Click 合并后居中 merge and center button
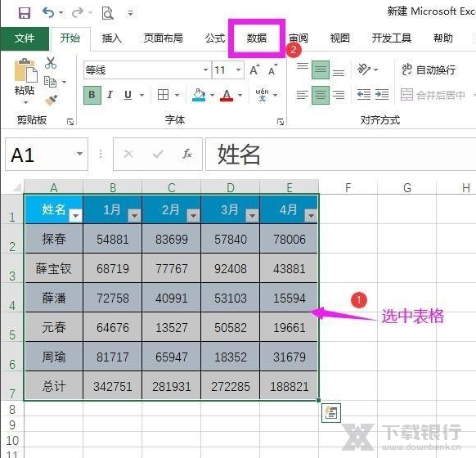The height and width of the screenshot is (458, 476). 433,95
